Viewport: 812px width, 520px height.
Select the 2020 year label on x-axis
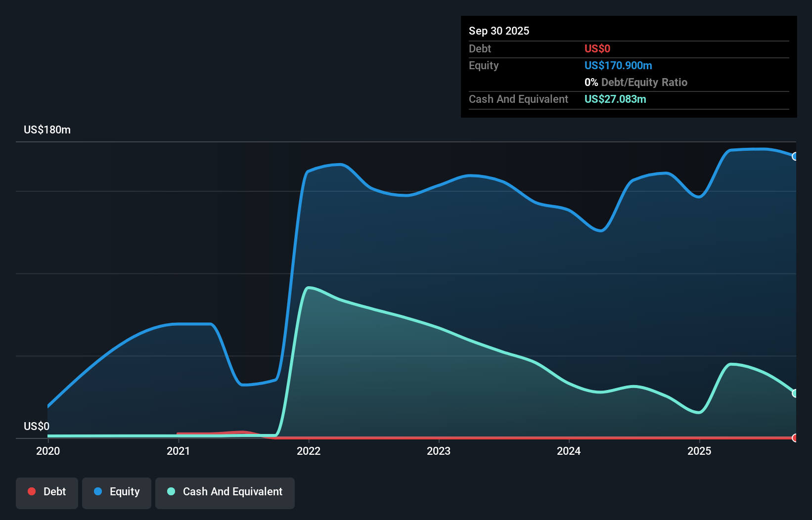[47, 451]
